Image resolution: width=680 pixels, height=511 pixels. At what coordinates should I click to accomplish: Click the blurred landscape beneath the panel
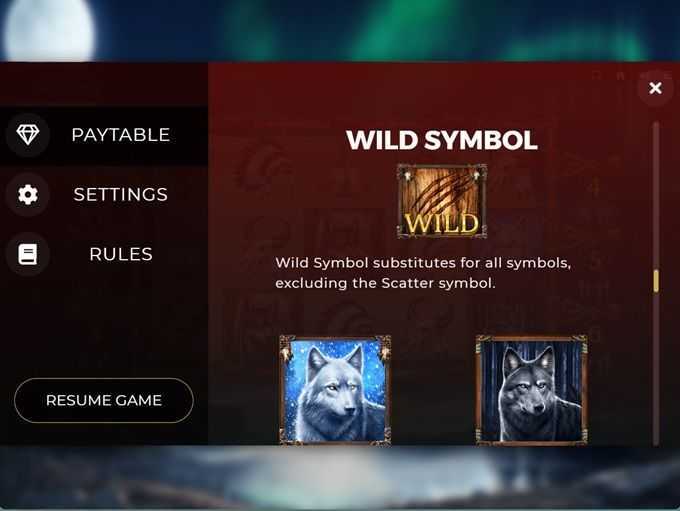340,477
